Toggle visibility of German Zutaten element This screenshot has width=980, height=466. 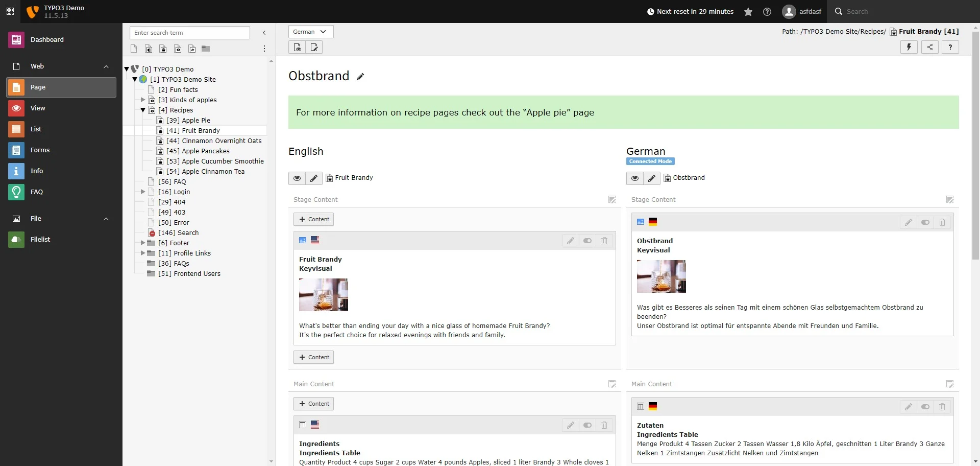(x=925, y=407)
